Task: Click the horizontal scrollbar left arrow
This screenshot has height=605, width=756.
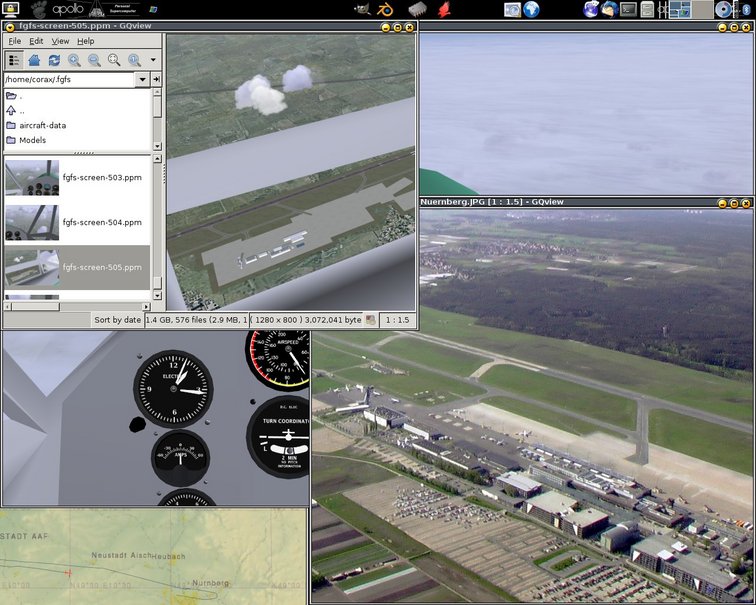Action: pos(8,307)
